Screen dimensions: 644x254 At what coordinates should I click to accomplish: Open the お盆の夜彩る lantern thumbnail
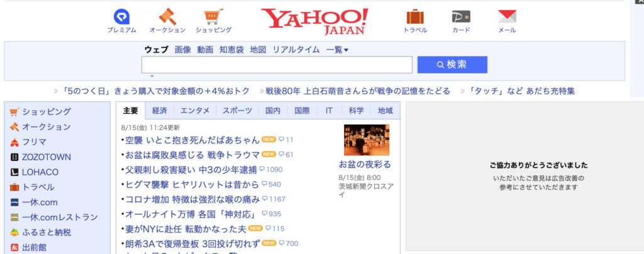point(367,140)
